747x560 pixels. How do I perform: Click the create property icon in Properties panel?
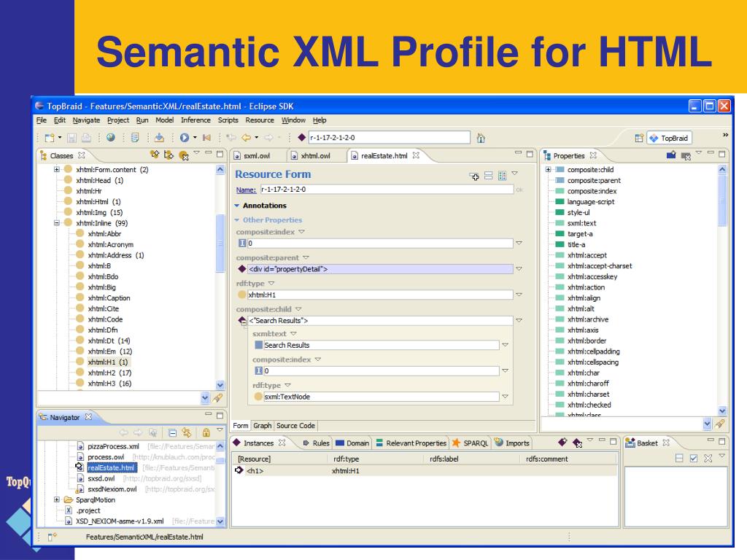[671, 155]
